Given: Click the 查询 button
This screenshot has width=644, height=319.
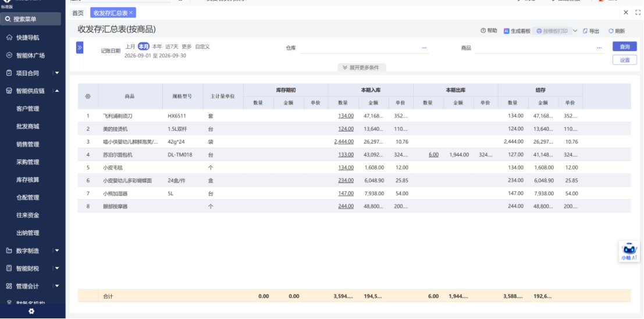Looking at the screenshot, I should click(x=625, y=46).
